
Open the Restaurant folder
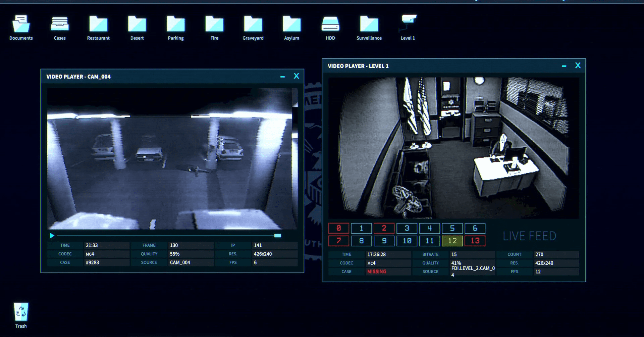pos(98,24)
